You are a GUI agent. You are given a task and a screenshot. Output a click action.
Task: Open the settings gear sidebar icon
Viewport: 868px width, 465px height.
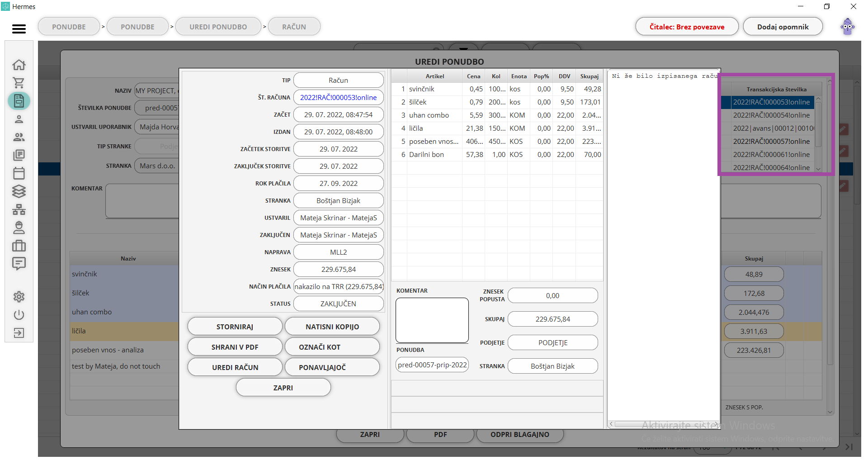point(19,297)
